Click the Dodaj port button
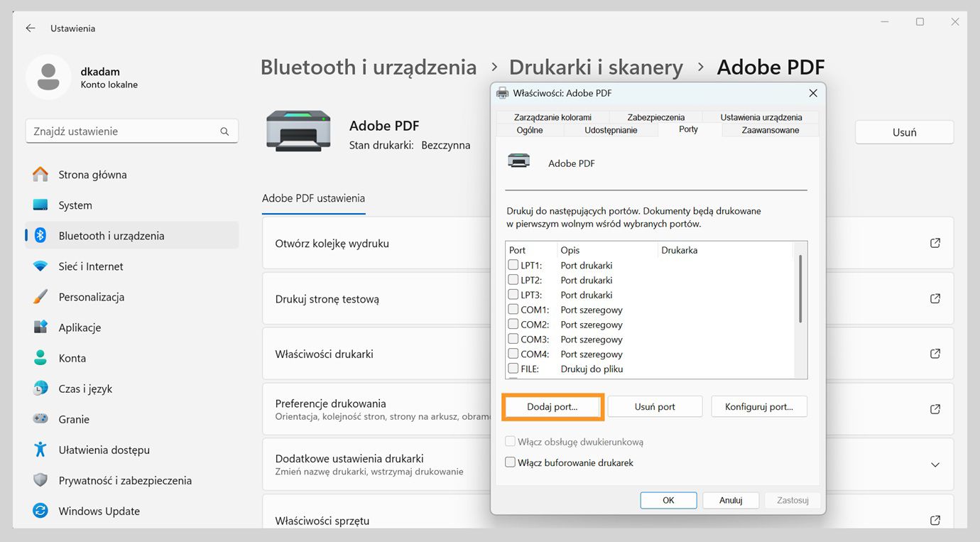Image resolution: width=980 pixels, height=542 pixels. tap(552, 406)
